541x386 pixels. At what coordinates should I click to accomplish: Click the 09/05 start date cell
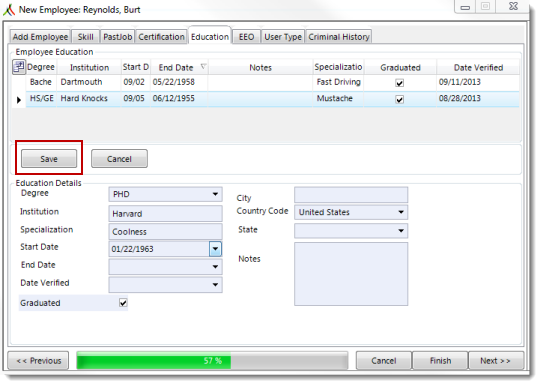pos(136,99)
